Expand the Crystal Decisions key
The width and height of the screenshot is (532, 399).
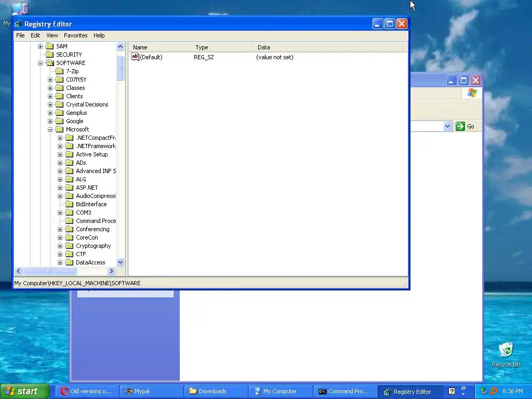click(x=50, y=104)
